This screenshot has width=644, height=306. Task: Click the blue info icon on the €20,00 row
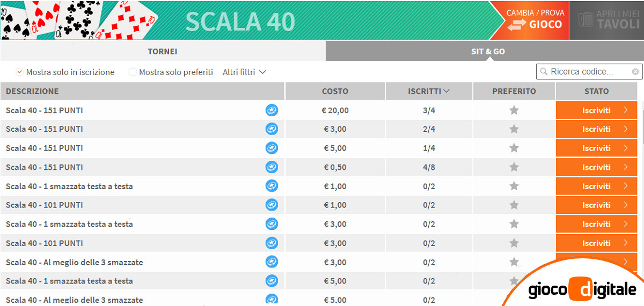coord(272,110)
